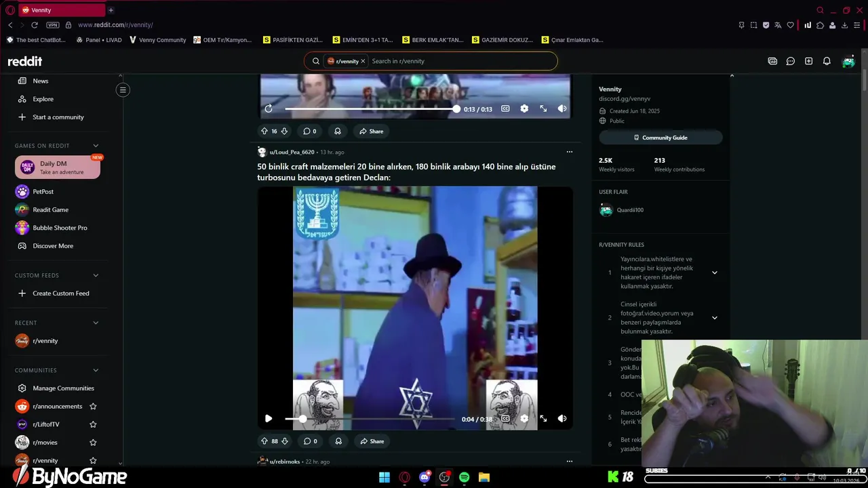This screenshot has width=868, height=488.
Task: Open Discord from the taskbar
Action: [425, 477]
